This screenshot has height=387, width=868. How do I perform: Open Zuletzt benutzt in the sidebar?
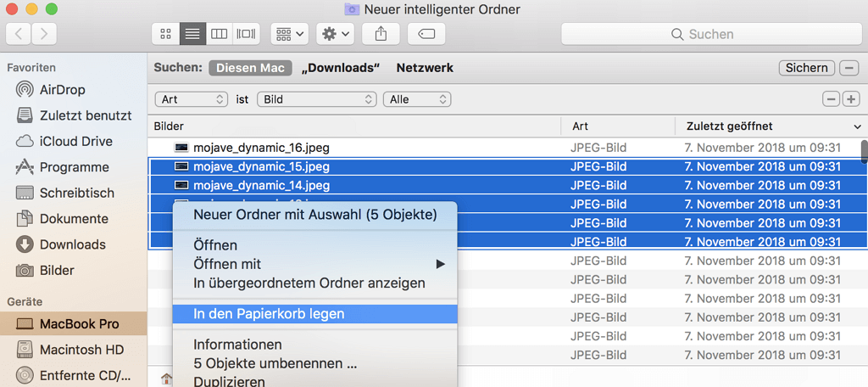coord(74,115)
